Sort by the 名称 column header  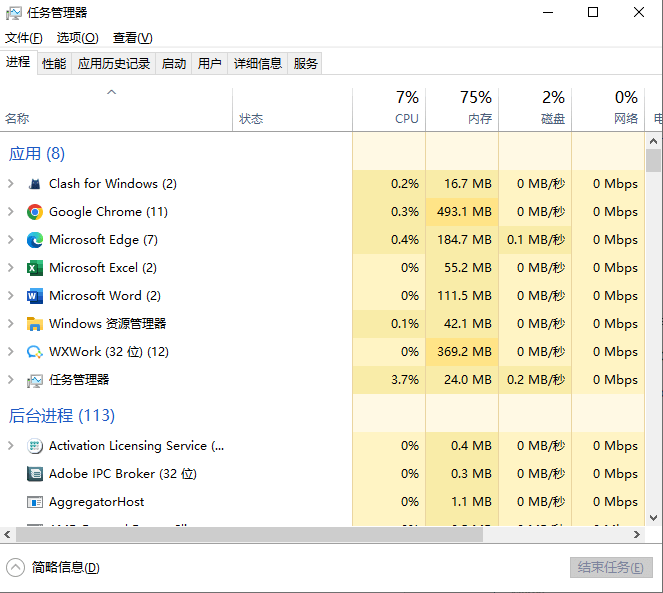point(116,110)
